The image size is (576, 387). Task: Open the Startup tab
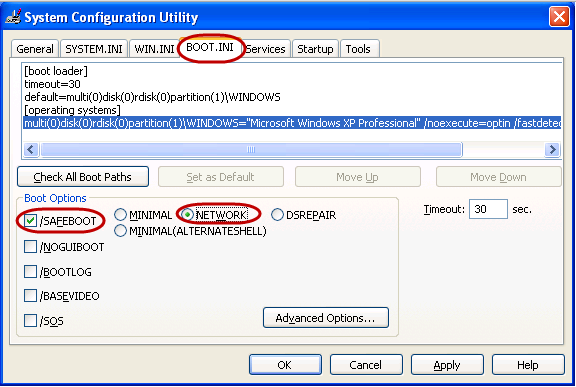(315, 49)
